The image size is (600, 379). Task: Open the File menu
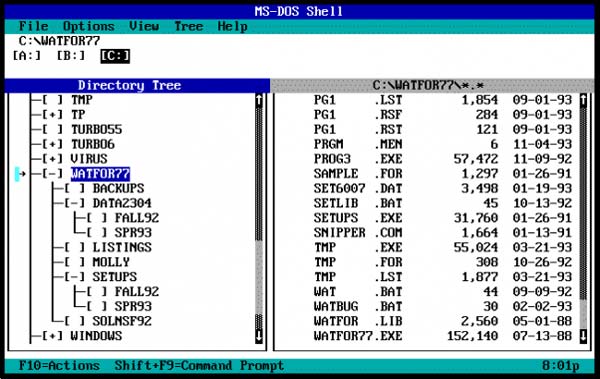click(x=34, y=26)
